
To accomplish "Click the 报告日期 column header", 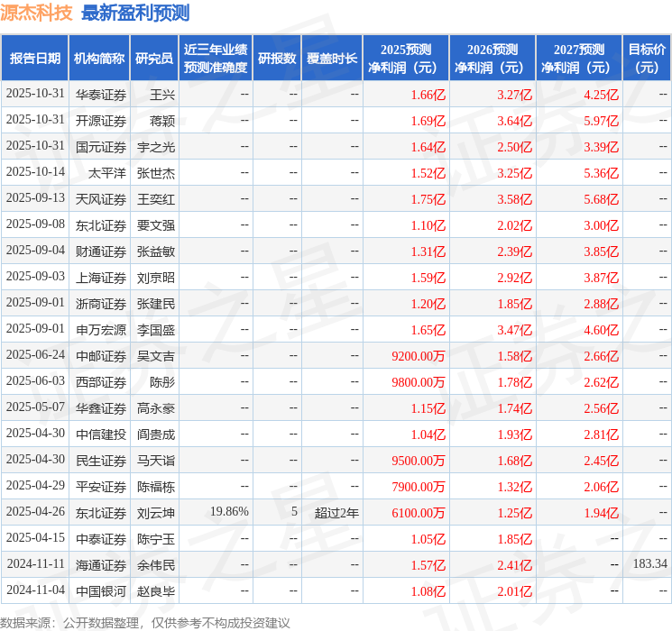I will (x=34, y=59).
